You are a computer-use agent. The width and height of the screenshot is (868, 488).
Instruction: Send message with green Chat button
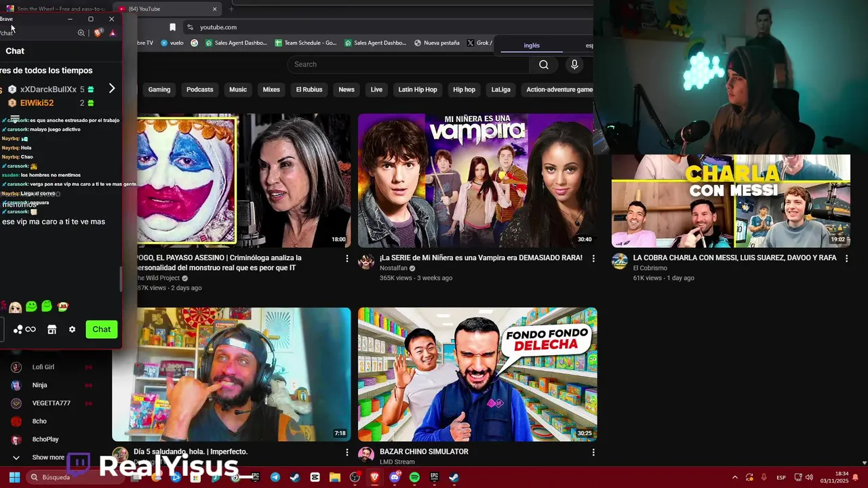102,329
